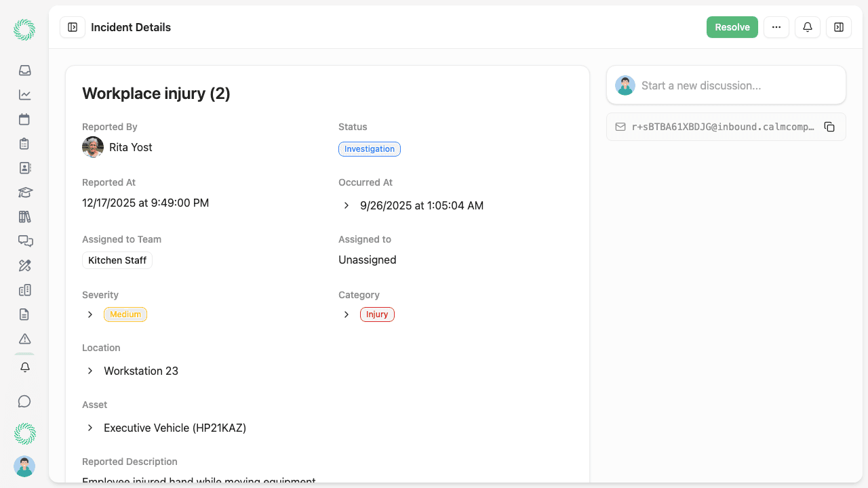Image resolution: width=868 pixels, height=488 pixels.
Task: Click the Start a new discussion field
Action: pyautogui.click(x=726, y=85)
